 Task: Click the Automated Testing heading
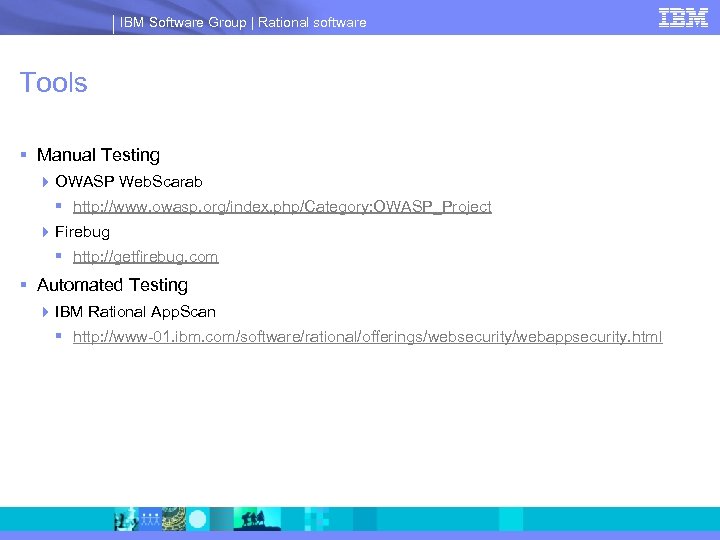(x=112, y=285)
